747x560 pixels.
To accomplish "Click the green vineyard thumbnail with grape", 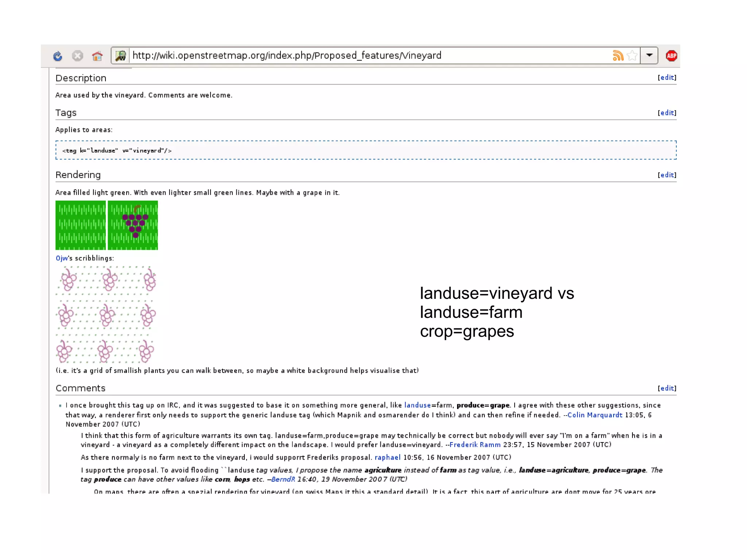I will pyautogui.click(x=133, y=225).
